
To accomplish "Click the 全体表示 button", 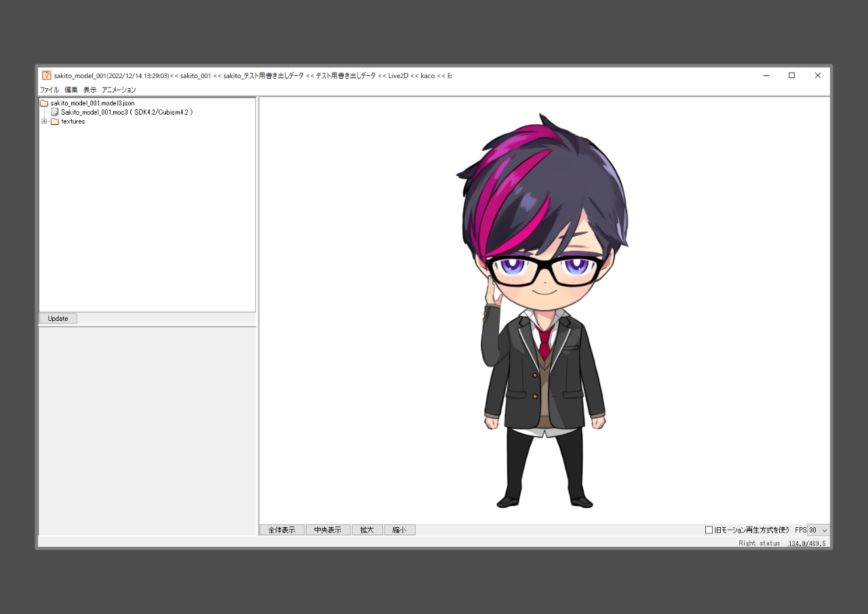I will point(282,530).
